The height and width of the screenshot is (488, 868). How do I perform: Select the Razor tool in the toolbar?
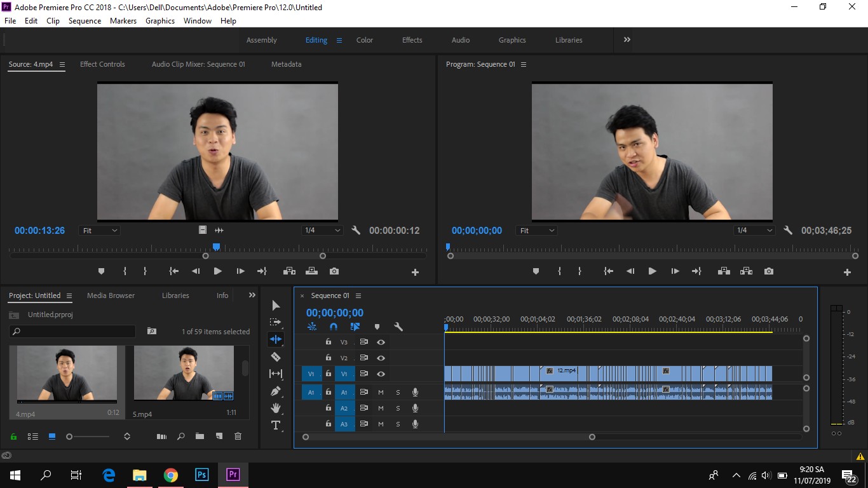(276, 356)
